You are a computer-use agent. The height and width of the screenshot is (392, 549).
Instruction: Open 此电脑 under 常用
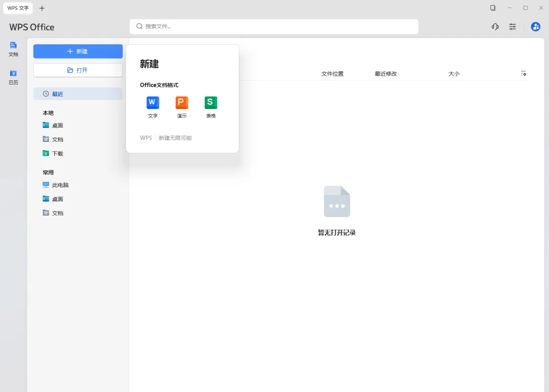(x=56, y=185)
